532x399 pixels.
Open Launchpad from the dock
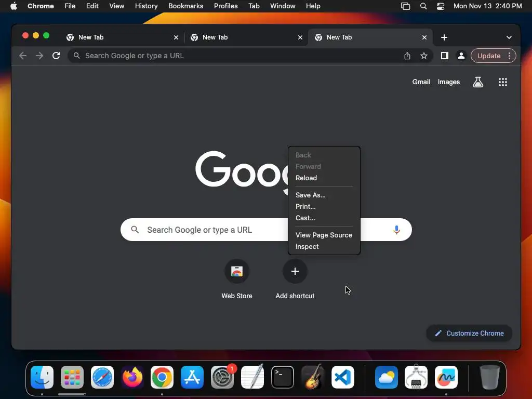tap(72, 377)
